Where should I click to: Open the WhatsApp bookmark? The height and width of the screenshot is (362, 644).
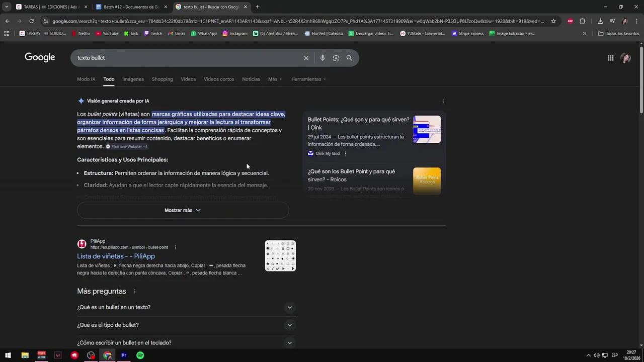204,34
